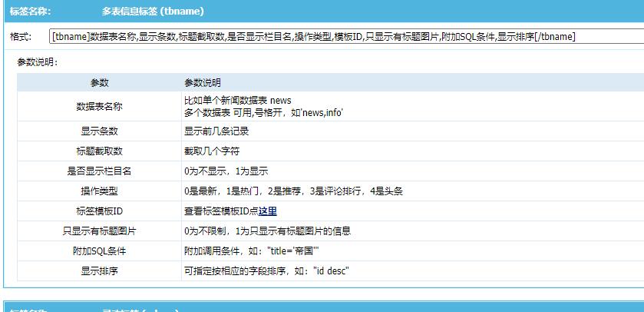Image resolution: width=644 pixels, height=312 pixels.
Task: Click the 标签模板ID parameter cell
Action: 99,211
